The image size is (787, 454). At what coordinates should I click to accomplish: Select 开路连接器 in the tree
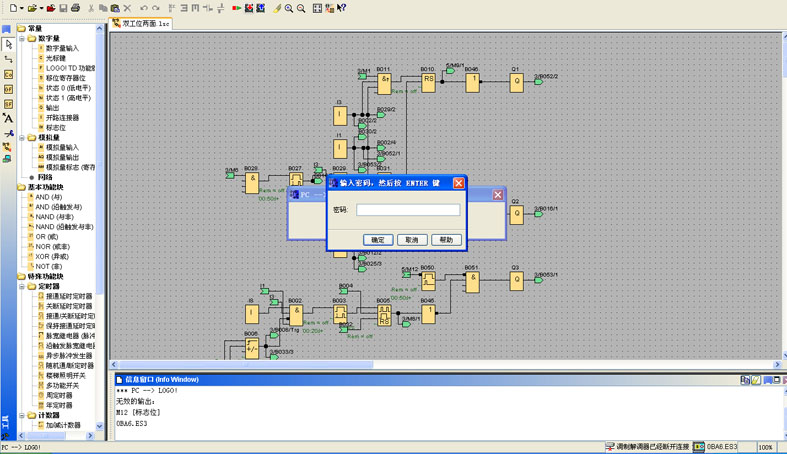[x=62, y=117]
